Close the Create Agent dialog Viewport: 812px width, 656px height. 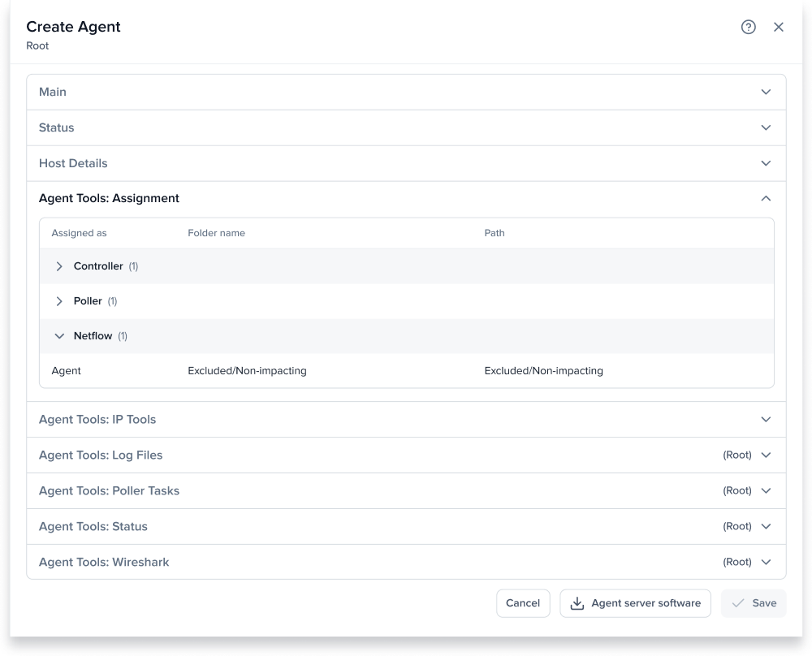tap(779, 27)
